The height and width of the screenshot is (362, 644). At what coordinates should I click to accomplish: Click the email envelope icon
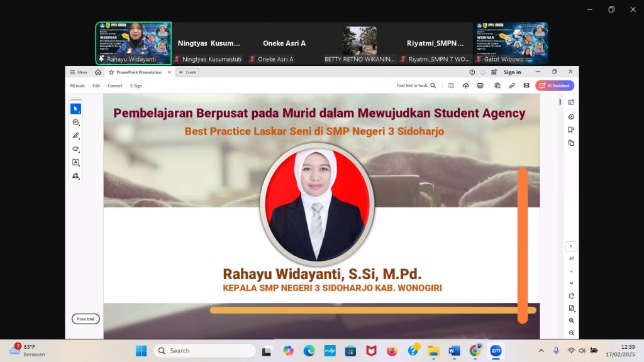pyautogui.click(x=526, y=85)
